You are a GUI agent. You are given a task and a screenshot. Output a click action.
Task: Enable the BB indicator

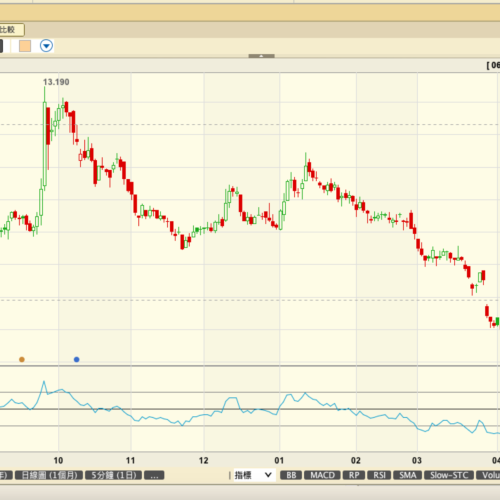291,475
